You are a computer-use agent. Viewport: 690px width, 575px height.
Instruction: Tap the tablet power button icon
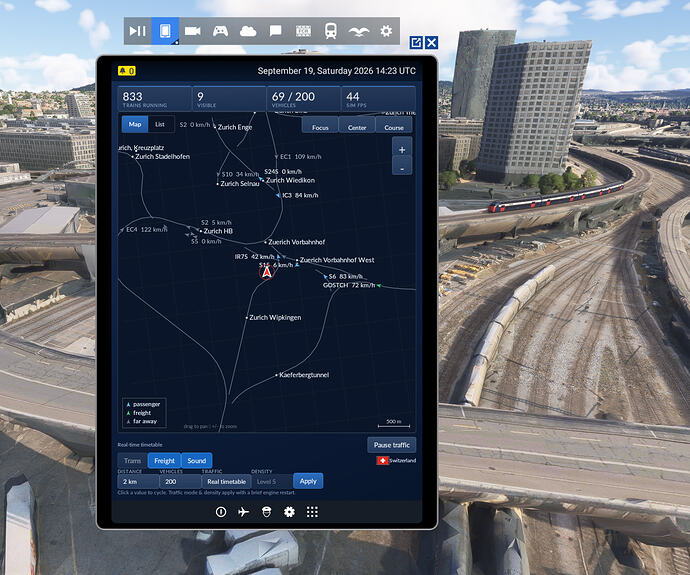click(x=221, y=512)
